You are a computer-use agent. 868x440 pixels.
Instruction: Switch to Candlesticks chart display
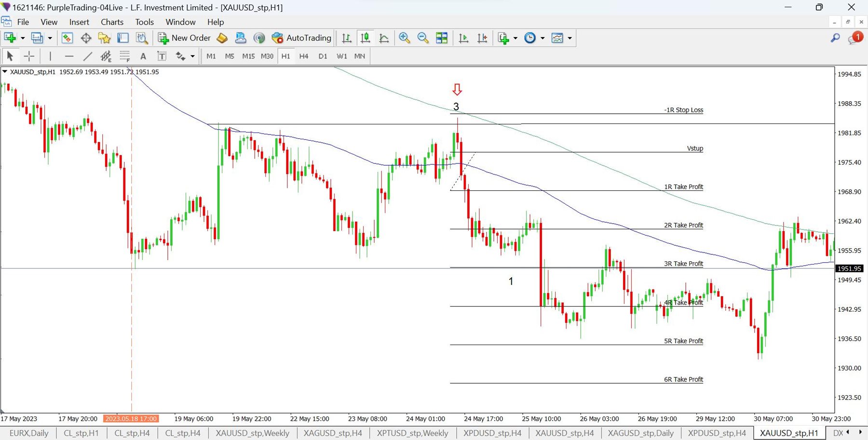click(x=366, y=38)
